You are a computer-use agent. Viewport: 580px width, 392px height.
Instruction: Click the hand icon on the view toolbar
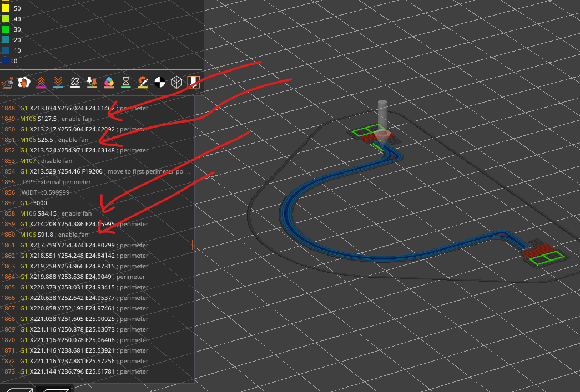(23, 82)
